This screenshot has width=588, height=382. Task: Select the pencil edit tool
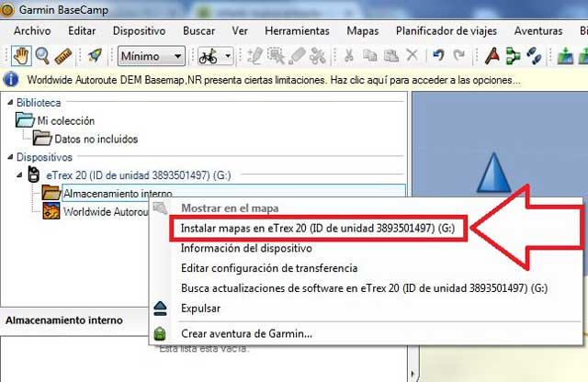254,56
